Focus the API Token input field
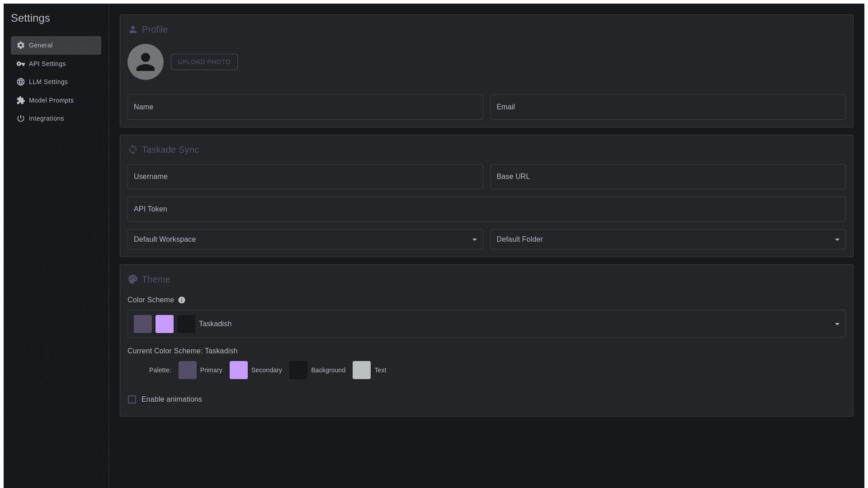The height and width of the screenshot is (488, 868). (x=486, y=209)
